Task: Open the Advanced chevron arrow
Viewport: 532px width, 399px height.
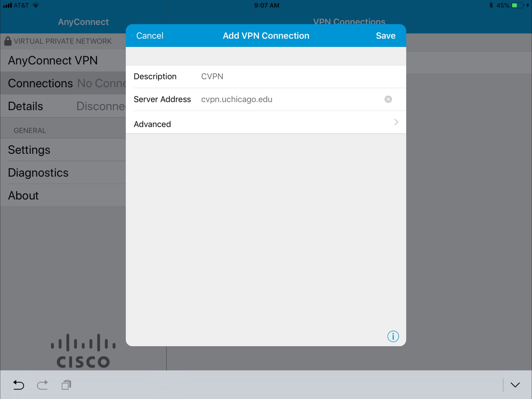Action: (396, 122)
